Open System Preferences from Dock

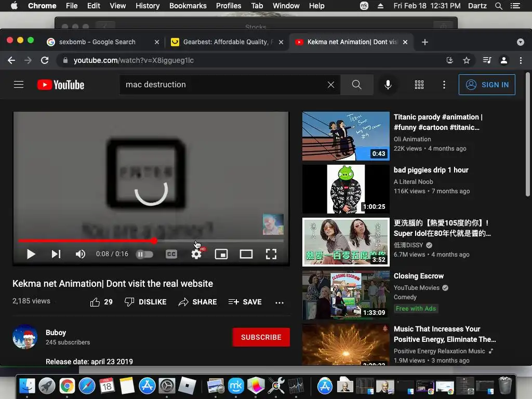(167, 386)
